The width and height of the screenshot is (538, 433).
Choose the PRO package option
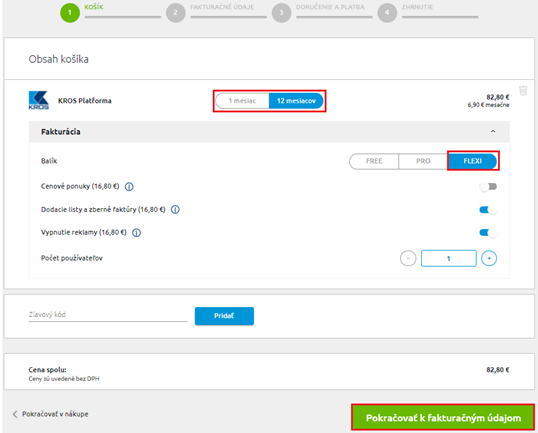pos(423,161)
